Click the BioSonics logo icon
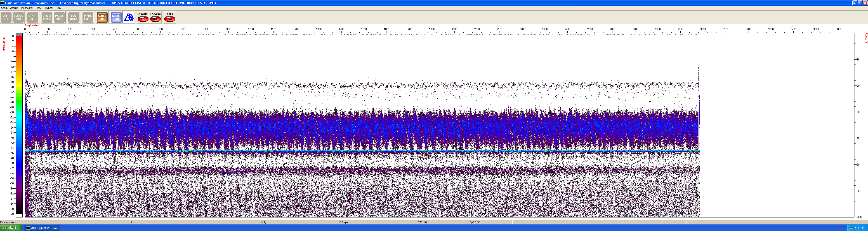 [x=129, y=18]
